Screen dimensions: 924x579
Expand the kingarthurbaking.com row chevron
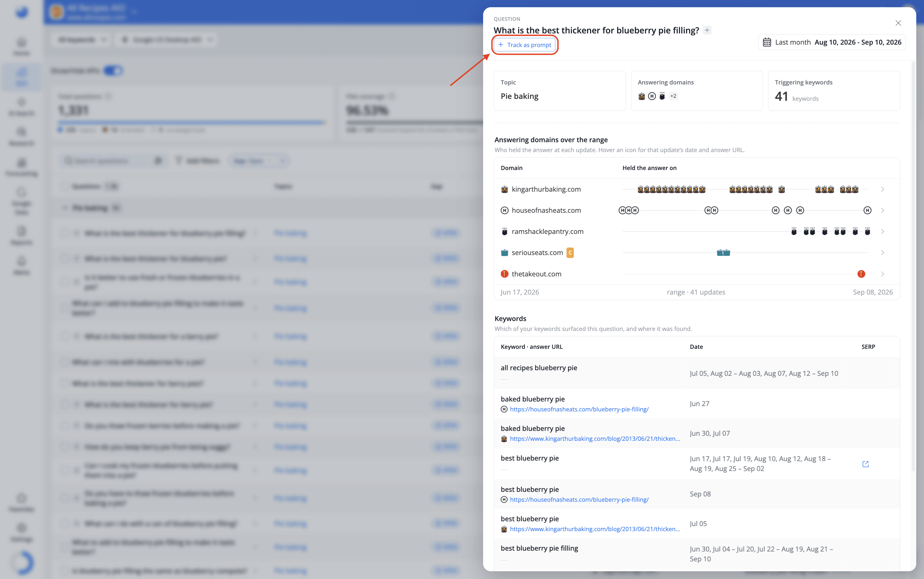(x=882, y=189)
